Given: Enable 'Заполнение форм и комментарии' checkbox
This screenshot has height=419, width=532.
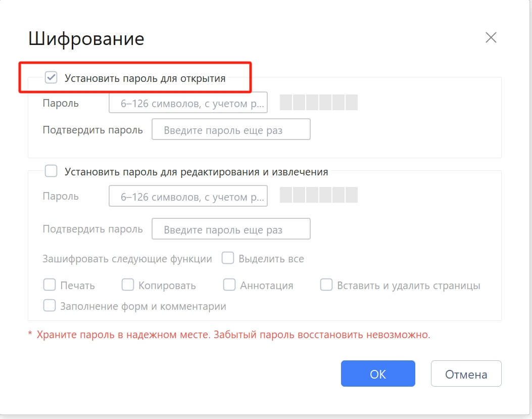Looking at the screenshot, I should click(x=50, y=305).
